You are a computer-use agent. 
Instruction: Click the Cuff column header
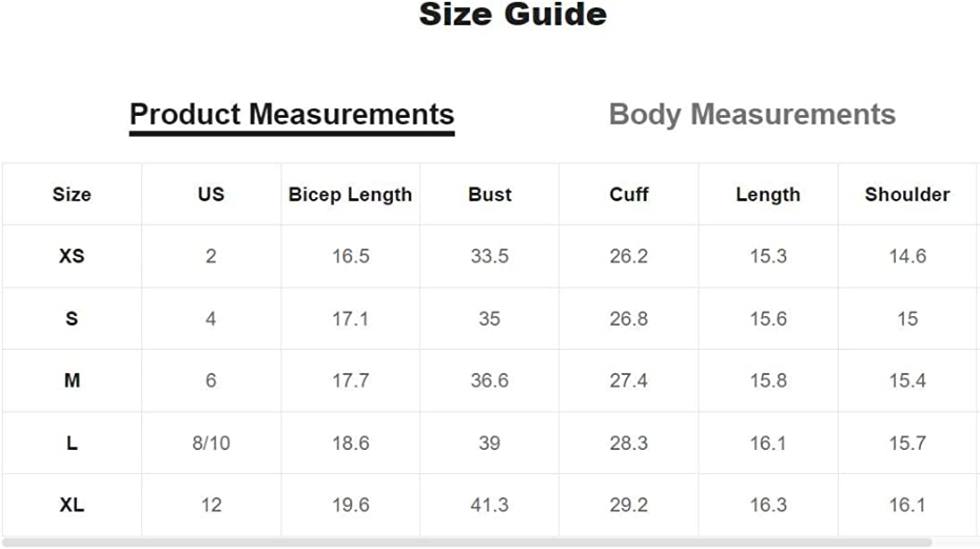click(629, 195)
